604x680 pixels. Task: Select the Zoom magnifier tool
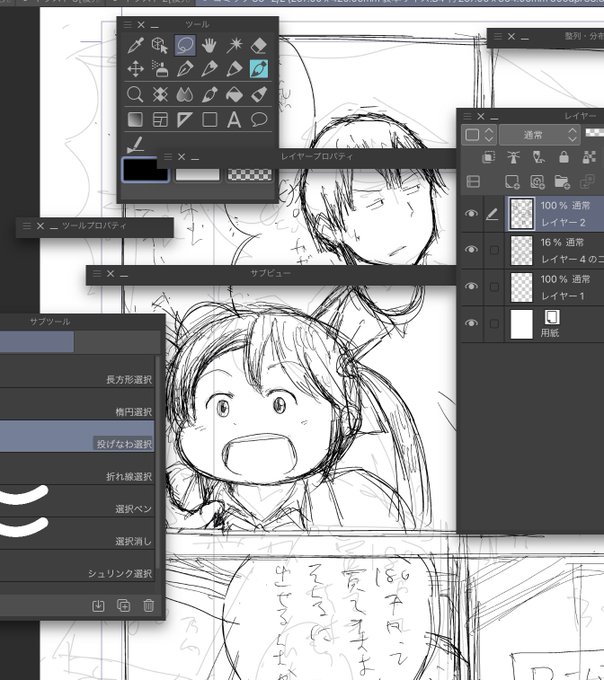135,94
